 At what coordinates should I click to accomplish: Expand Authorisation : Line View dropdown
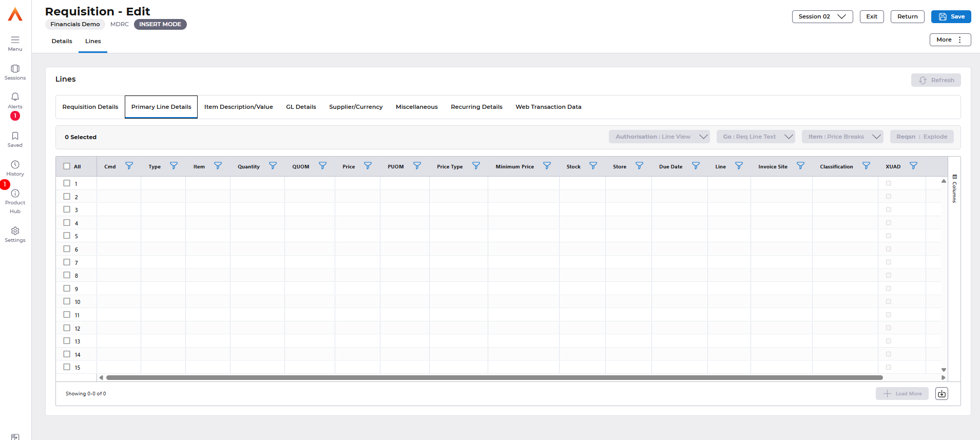(x=660, y=137)
